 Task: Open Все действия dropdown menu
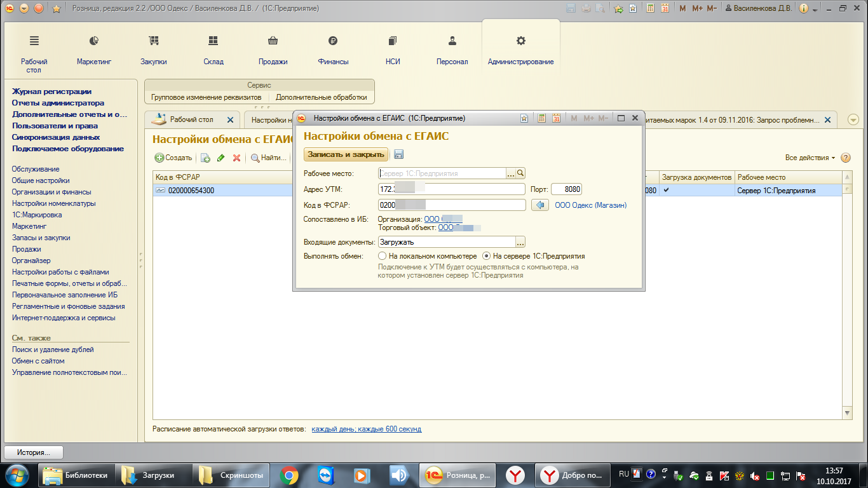(810, 158)
